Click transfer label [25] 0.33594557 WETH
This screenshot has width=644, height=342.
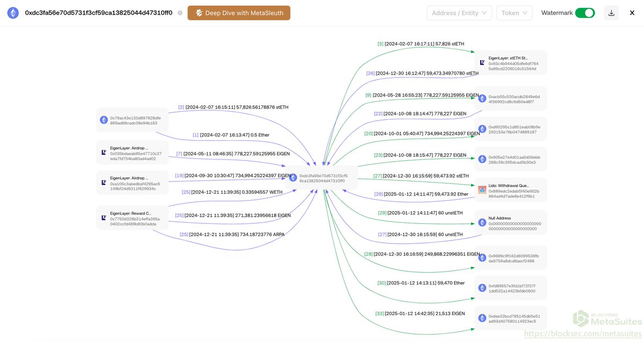(x=231, y=192)
